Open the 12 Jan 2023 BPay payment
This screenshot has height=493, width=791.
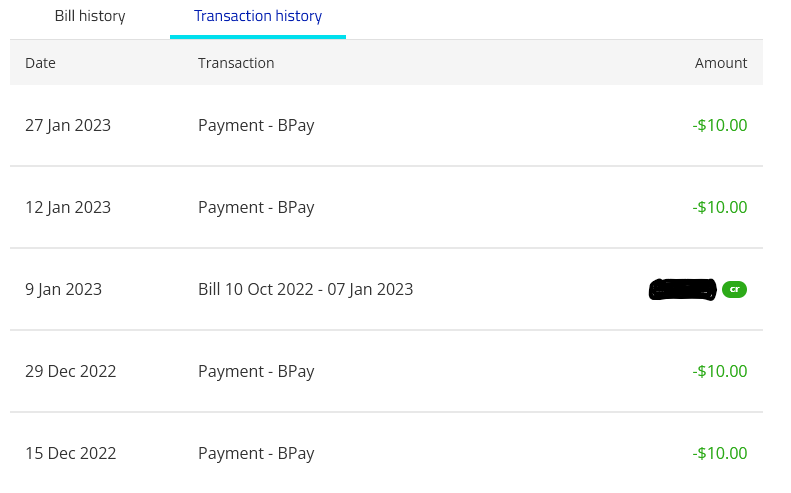pos(256,207)
